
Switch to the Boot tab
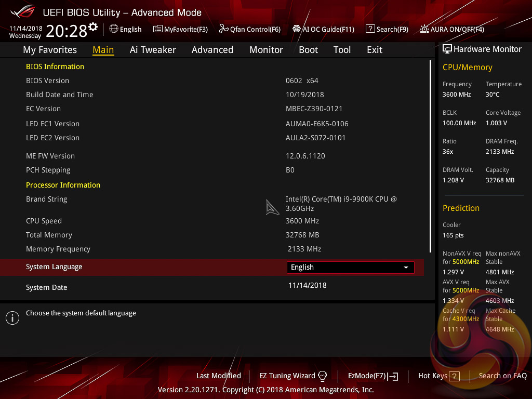(308, 50)
